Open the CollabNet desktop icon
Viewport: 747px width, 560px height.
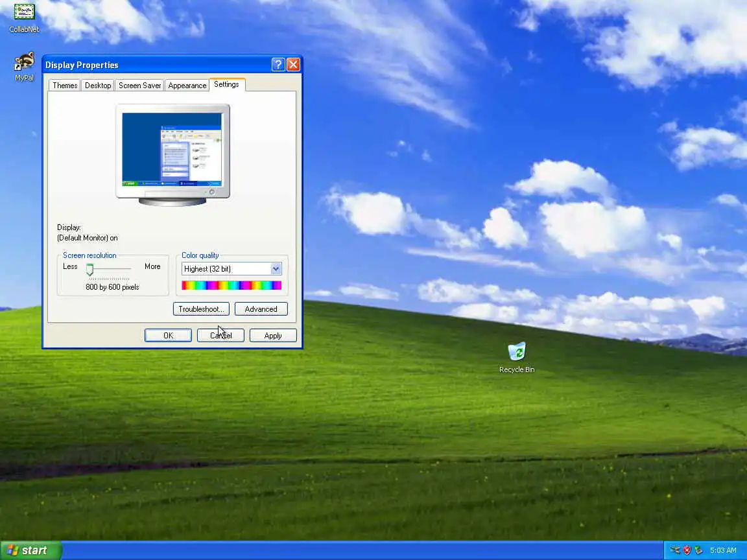(x=24, y=17)
